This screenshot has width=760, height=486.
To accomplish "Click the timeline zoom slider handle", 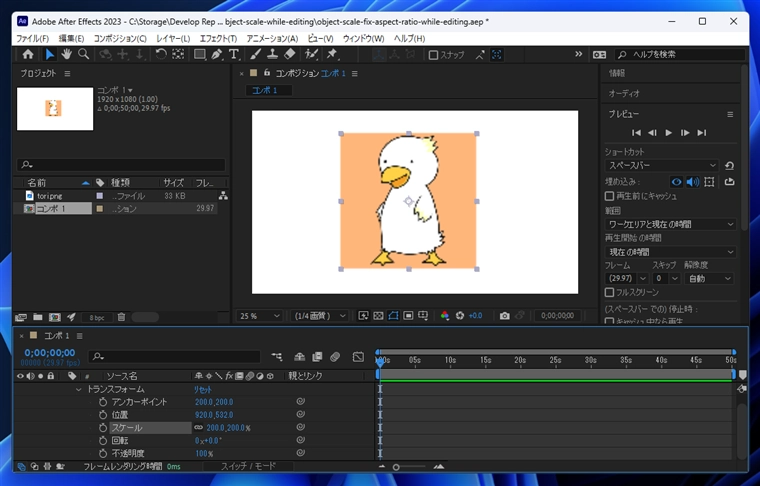I will point(396,467).
